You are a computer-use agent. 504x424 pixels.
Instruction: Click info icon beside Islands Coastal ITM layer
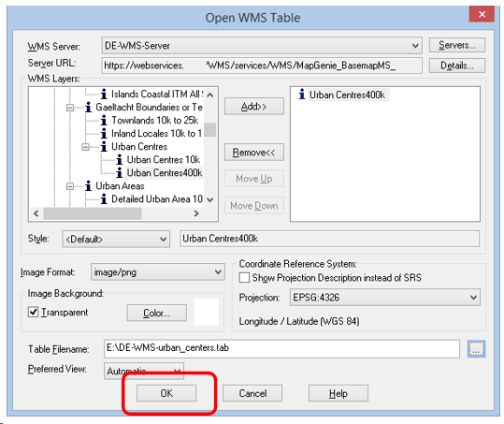click(104, 94)
